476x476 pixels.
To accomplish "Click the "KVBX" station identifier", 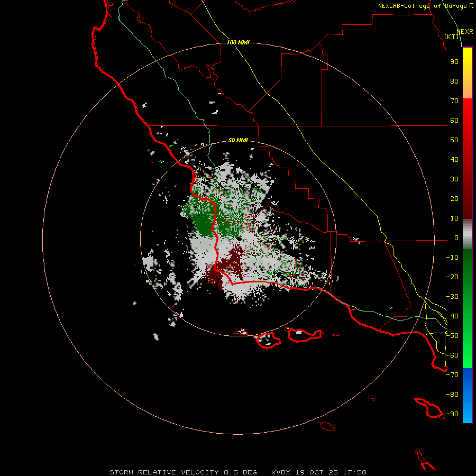I will point(281,472).
